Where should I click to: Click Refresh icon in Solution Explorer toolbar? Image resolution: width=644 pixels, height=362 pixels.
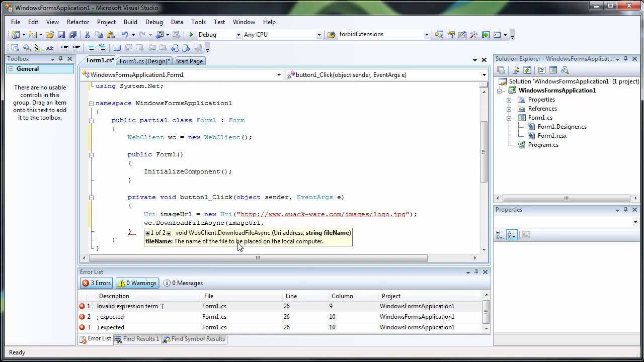pyautogui.click(x=527, y=70)
